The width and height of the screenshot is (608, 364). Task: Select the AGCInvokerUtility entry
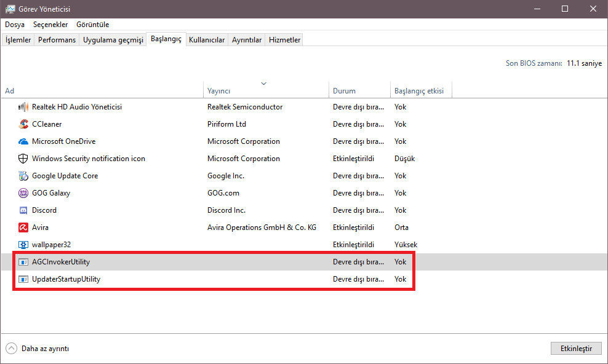[61, 262]
